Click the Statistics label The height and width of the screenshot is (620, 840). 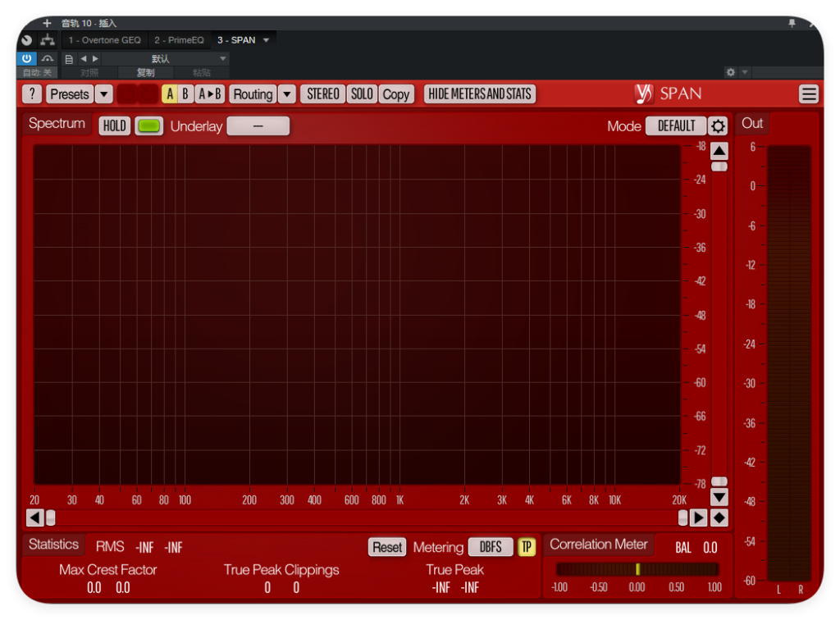pos(53,545)
